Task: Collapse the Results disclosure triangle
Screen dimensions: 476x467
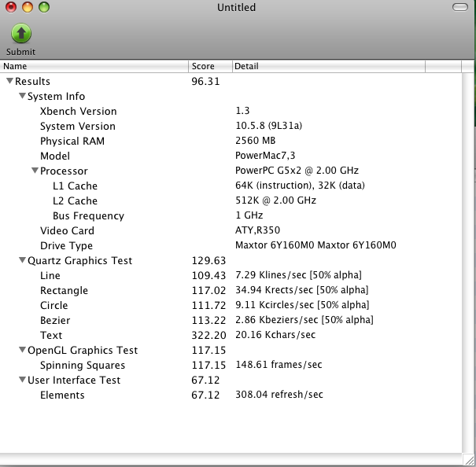Action: [x=9, y=81]
